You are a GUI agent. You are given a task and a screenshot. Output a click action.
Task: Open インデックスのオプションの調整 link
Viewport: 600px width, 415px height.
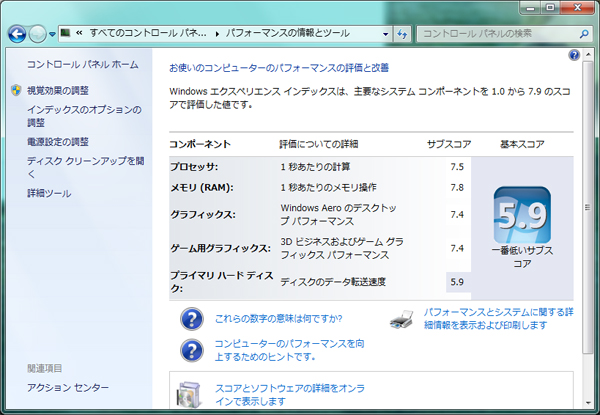[84, 116]
